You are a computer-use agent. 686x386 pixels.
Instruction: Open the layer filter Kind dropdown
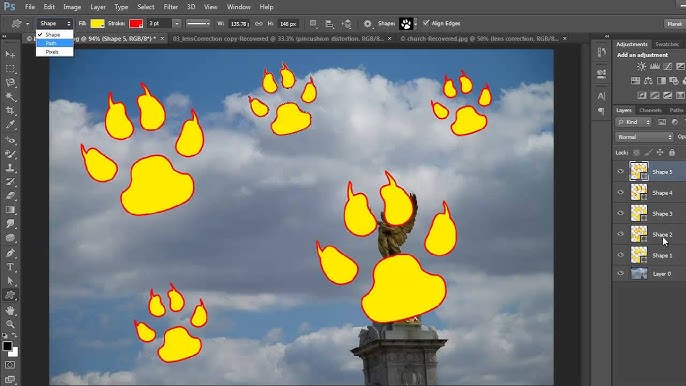tap(634, 122)
